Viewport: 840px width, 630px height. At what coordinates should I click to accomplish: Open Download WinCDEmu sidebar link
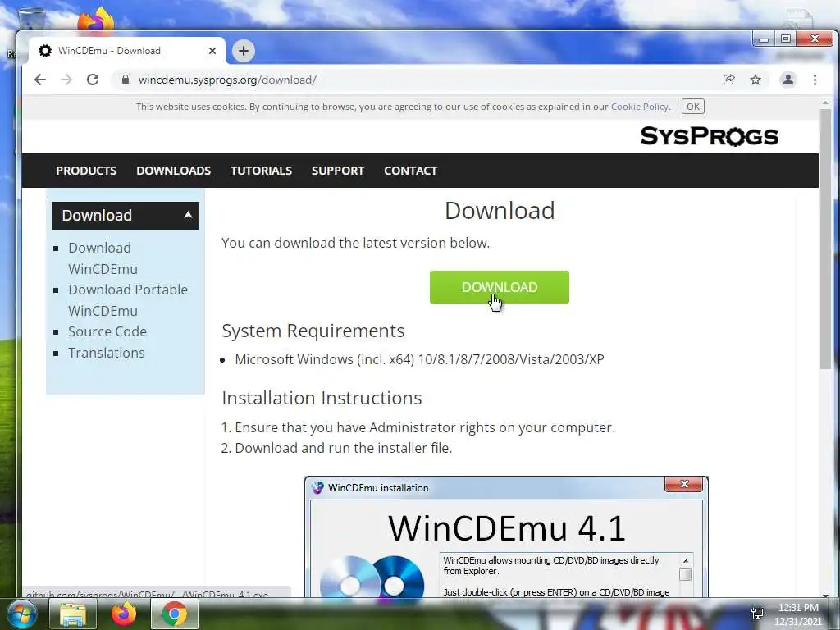pos(103,258)
